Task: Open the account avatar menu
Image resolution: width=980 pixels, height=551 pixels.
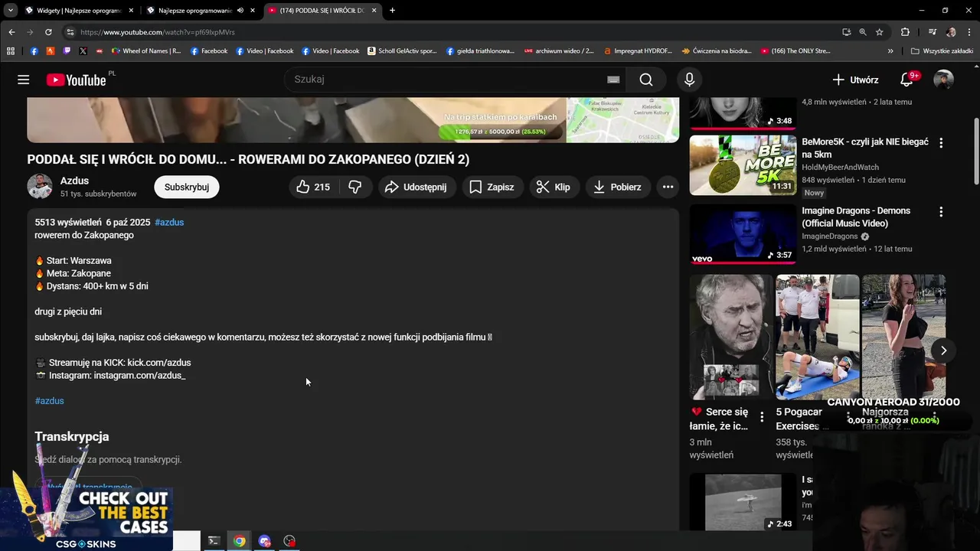Action: coord(943,80)
